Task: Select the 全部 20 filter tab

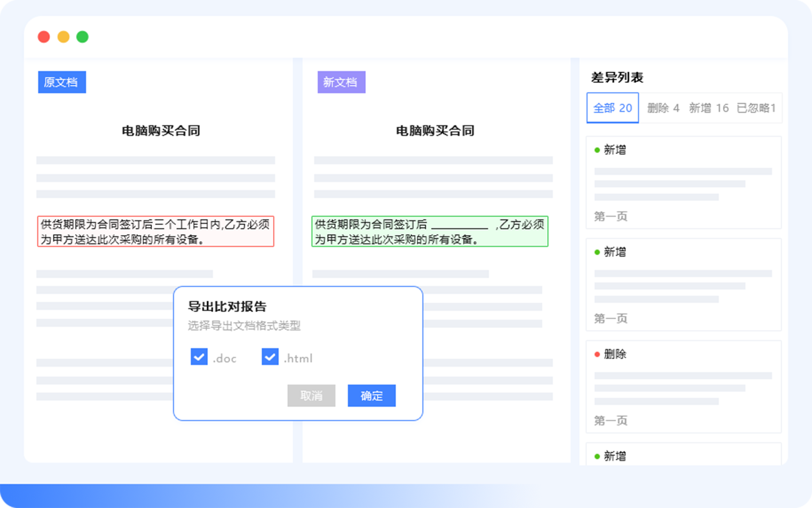Action: [x=612, y=107]
